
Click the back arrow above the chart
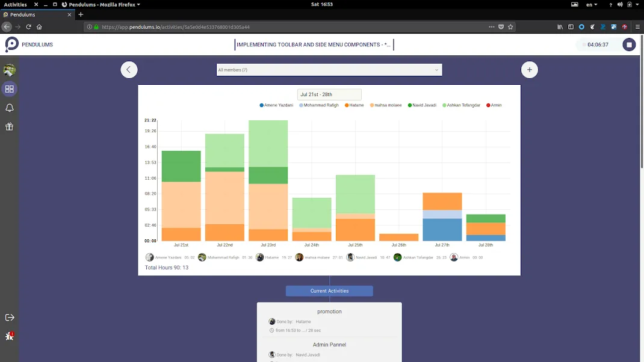point(129,69)
